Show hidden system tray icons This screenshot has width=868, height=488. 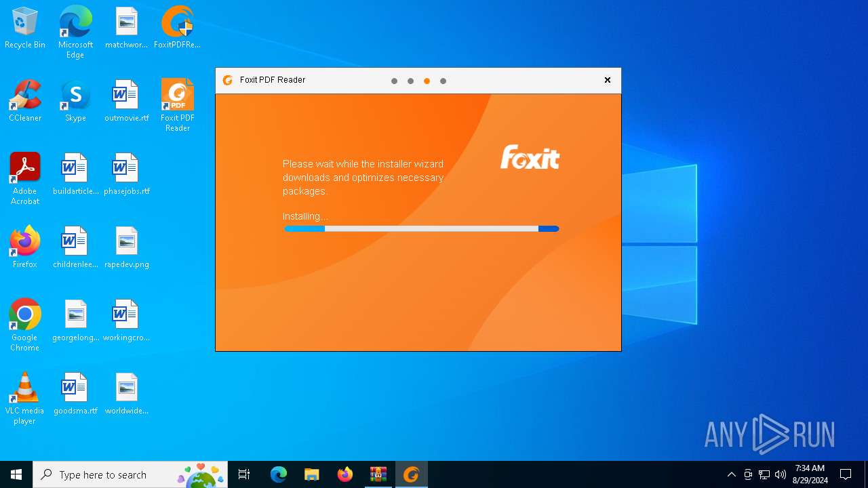click(x=731, y=475)
